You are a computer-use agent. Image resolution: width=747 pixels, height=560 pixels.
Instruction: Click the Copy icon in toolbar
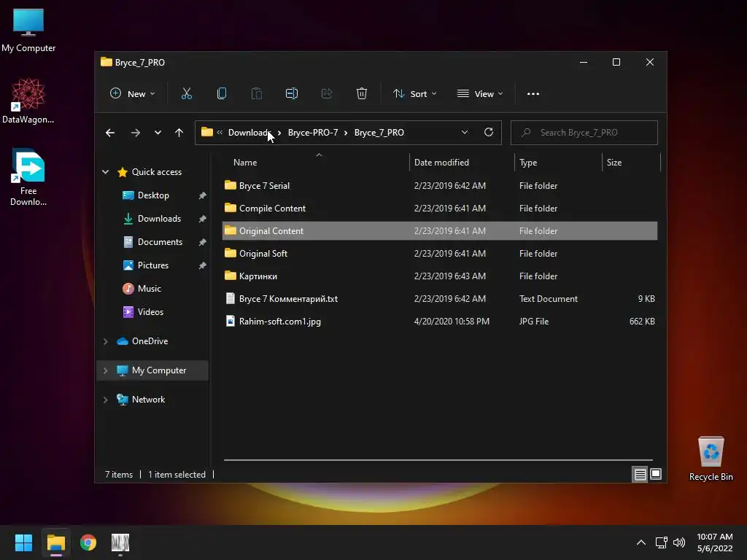[x=222, y=94]
